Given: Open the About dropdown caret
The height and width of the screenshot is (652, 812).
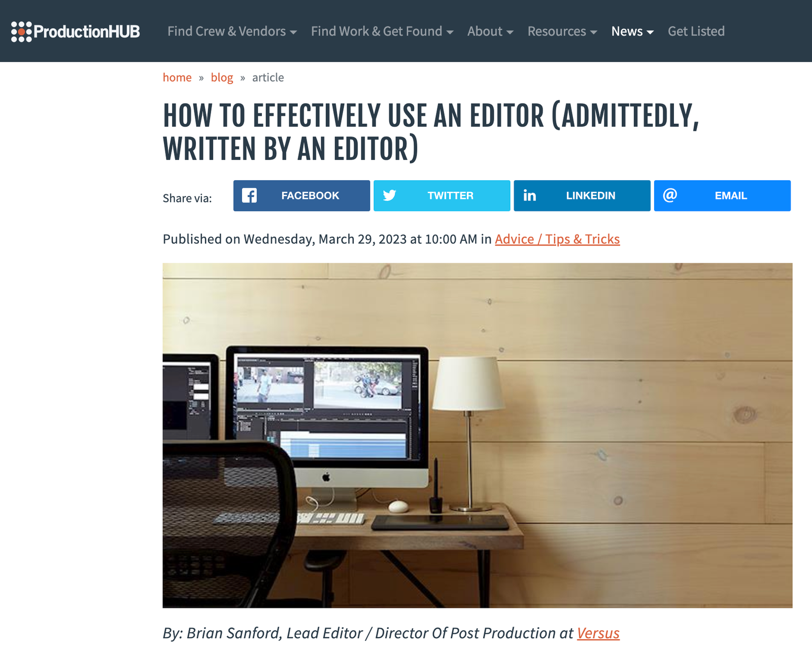Looking at the screenshot, I should pos(510,32).
